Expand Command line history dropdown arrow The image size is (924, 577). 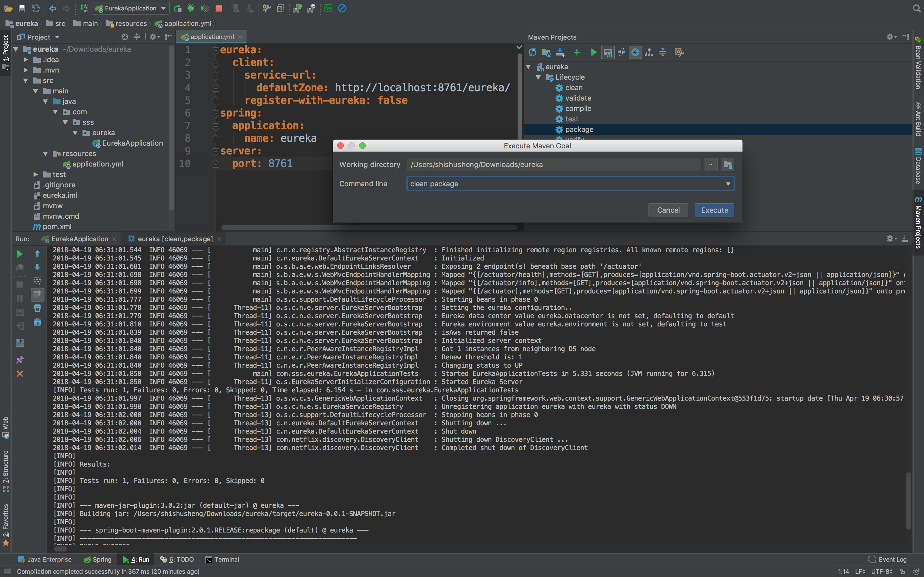click(728, 184)
